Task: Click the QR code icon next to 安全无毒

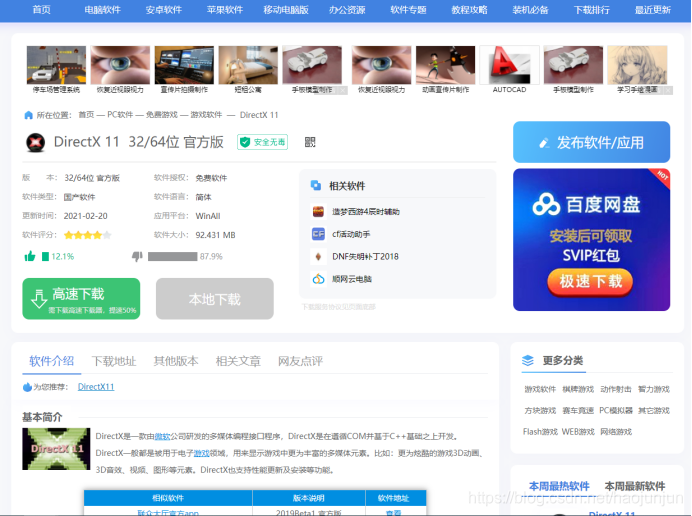Action: 310,142
